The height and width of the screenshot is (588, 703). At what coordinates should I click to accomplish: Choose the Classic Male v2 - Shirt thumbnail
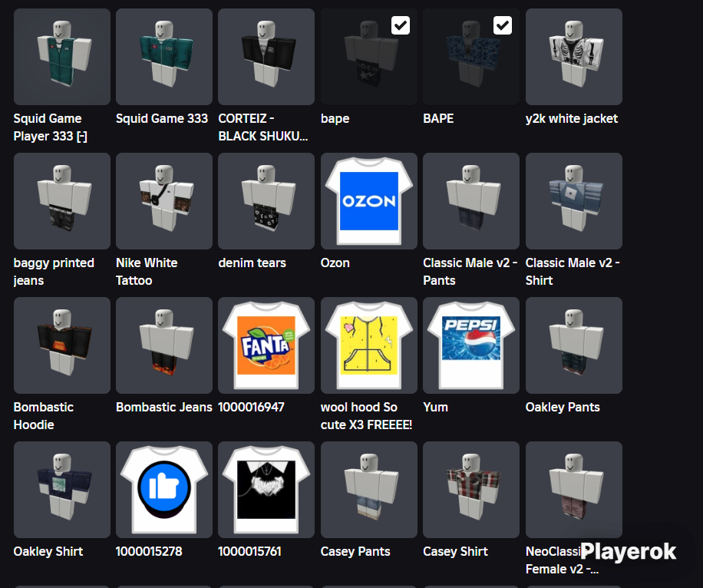574,201
